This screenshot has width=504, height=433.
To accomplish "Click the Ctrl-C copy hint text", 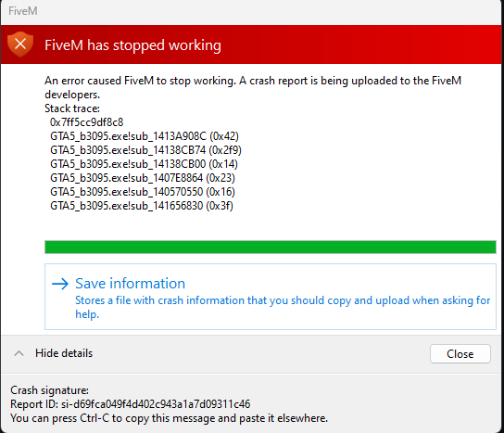I will (x=169, y=418).
